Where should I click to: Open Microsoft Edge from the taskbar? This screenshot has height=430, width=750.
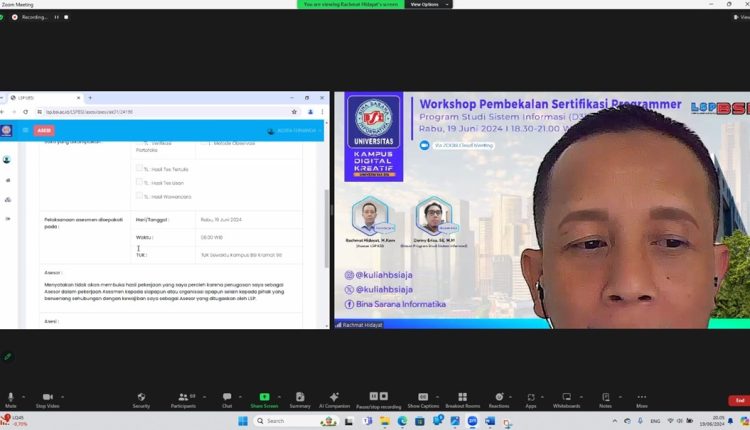click(x=402, y=421)
